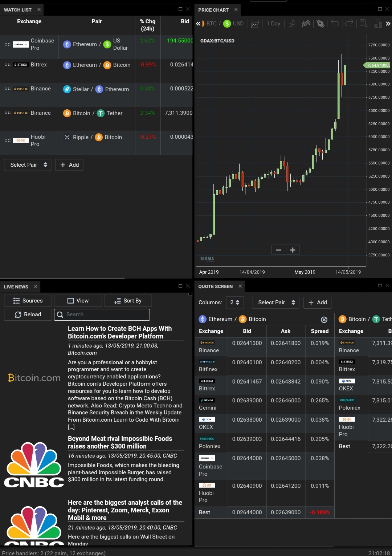Click the news Search field
This screenshot has width=392, height=556.
click(x=102, y=314)
